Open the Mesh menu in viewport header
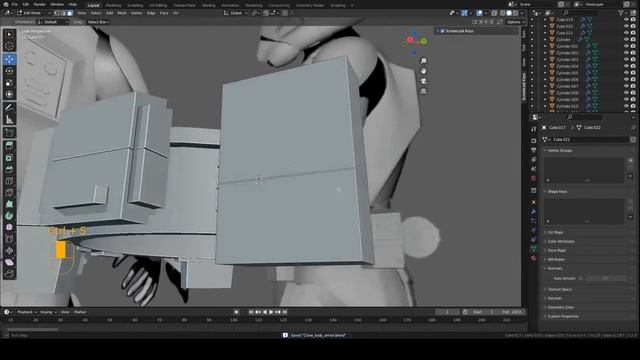Screen dimensions: 640x360 122,13
